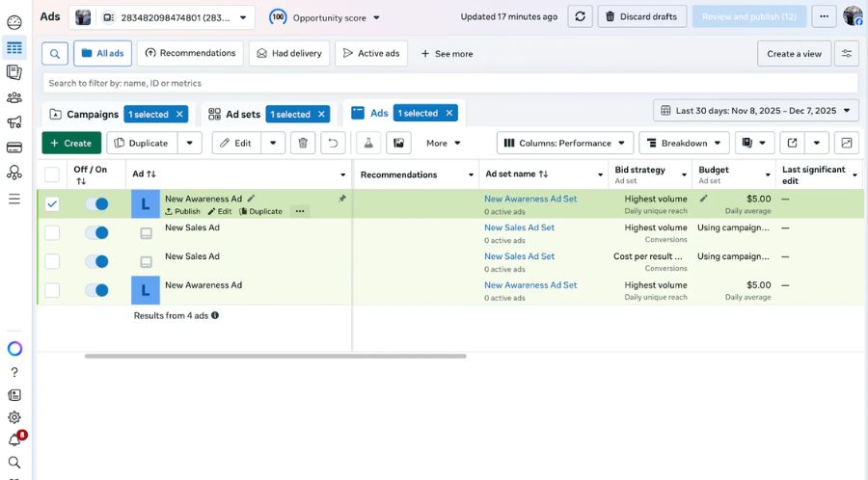Click the horizontal scrollbar below the table

(275, 356)
